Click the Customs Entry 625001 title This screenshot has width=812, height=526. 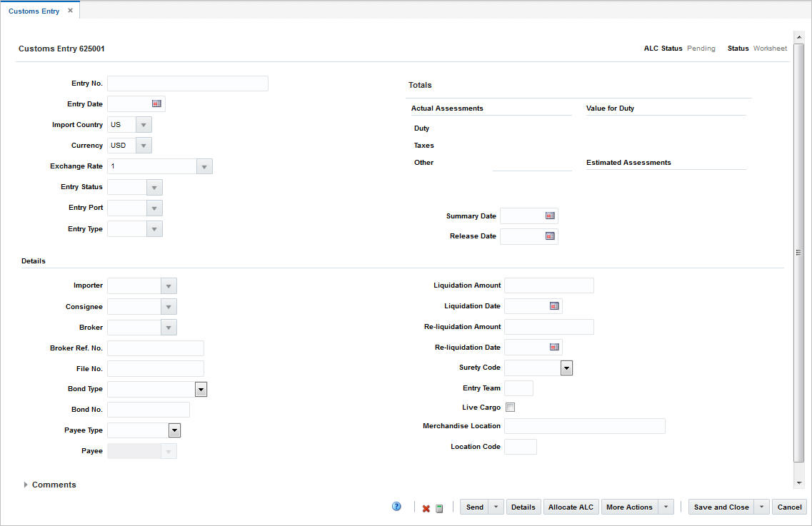tap(61, 49)
